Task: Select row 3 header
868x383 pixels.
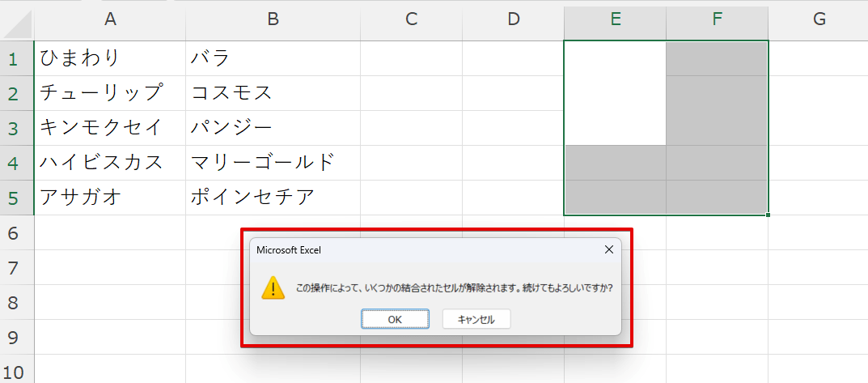Action: pyautogui.click(x=15, y=128)
